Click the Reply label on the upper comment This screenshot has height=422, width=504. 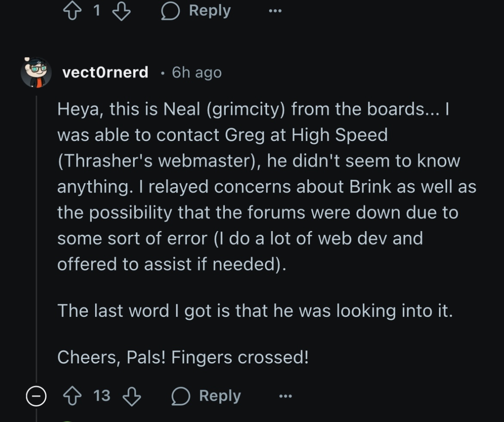(210, 11)
